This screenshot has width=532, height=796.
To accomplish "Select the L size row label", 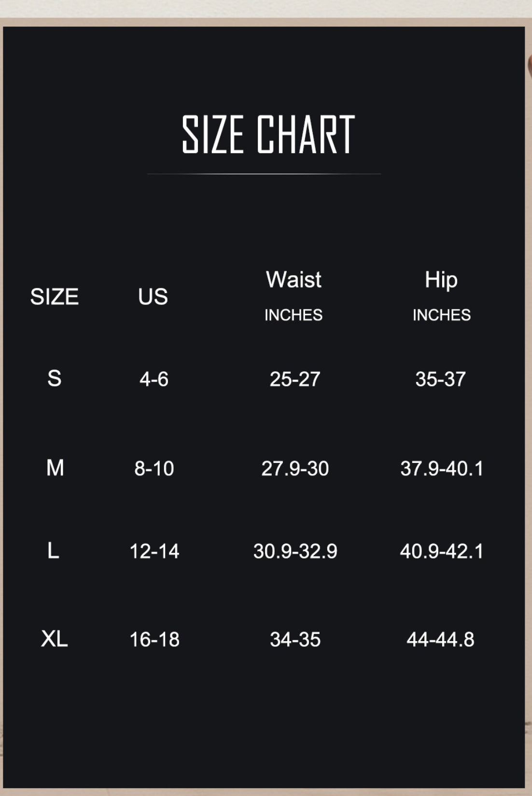I will coord(53,550).
